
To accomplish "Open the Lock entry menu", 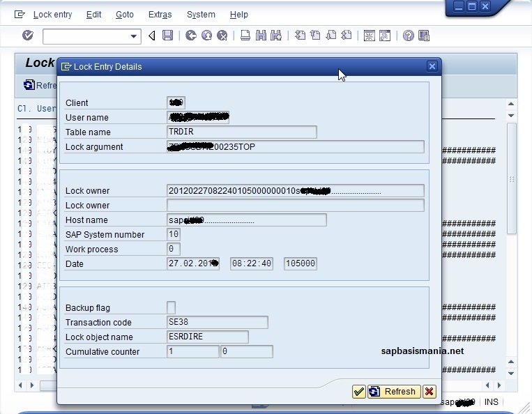I will (52, 15).
